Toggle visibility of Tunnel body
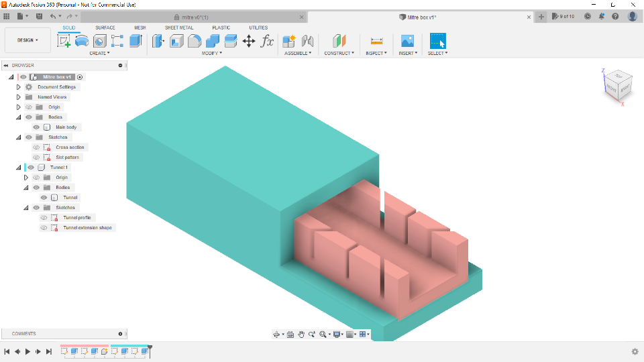 click(44, 198)
